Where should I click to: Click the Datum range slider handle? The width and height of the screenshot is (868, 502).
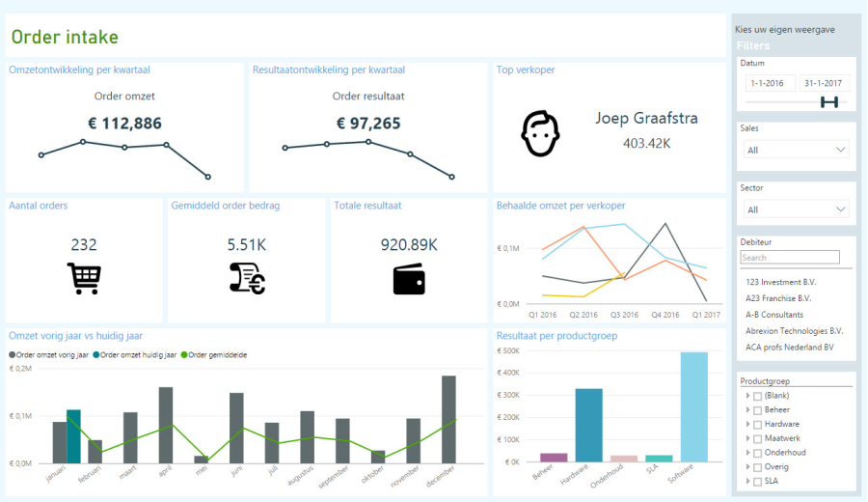point(828,102)
